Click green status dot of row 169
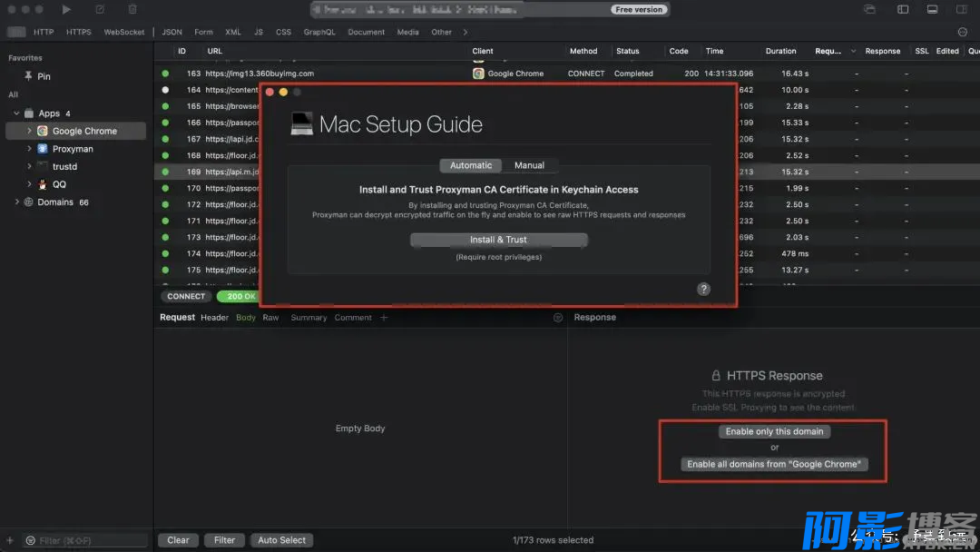 (165, 172)
